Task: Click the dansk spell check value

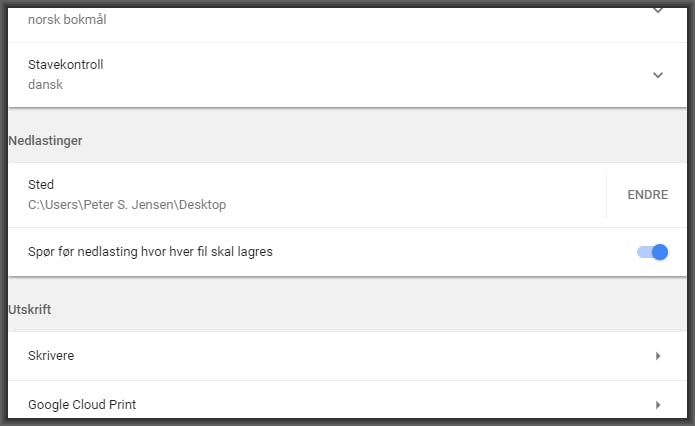Action: tap(46, 85)
